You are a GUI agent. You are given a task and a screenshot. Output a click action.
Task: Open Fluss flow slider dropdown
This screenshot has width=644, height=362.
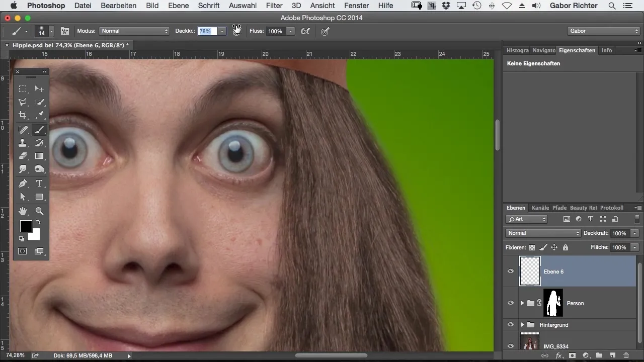(x=290, y=31)
